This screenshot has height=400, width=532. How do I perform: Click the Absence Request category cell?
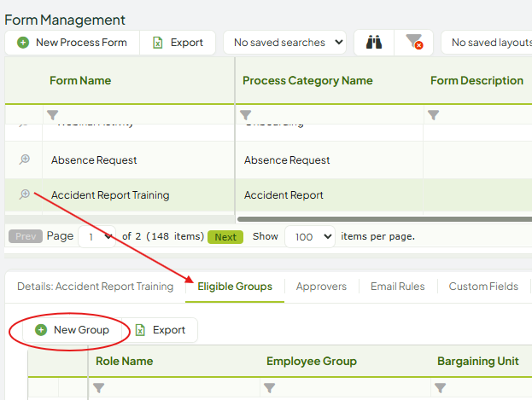coord(329,160)
